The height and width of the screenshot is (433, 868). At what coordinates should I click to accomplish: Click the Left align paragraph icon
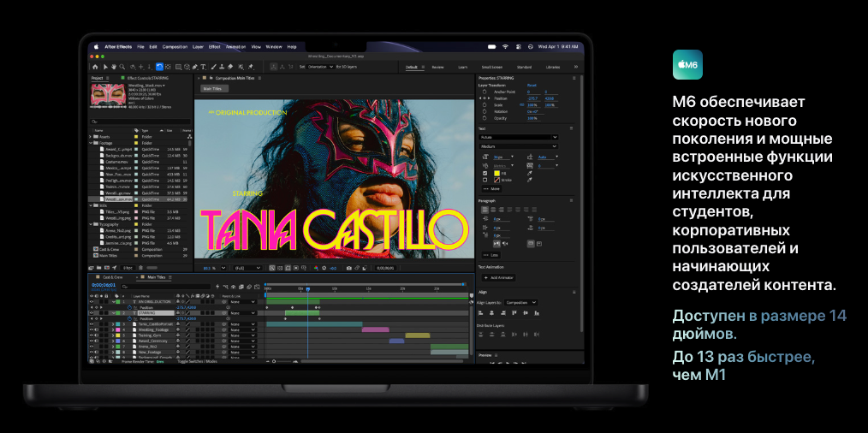tap(485, 210)
